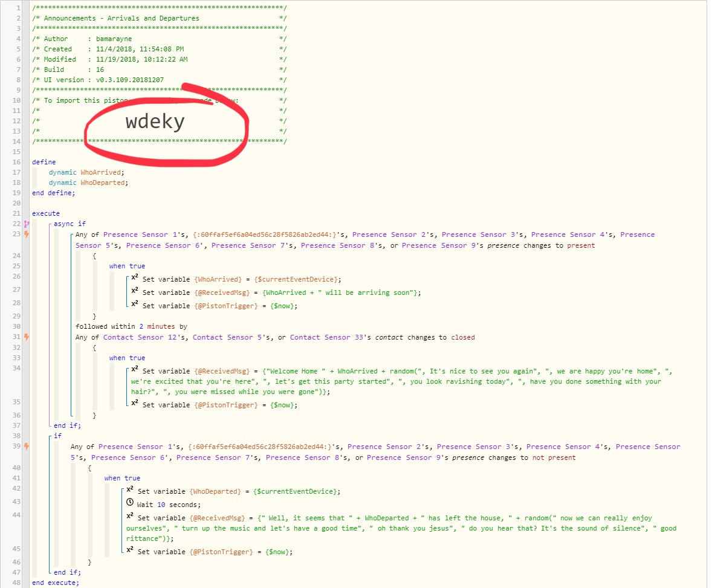Click the 'dynamic WhoDeparted;' variable declaration
Image resolution: width=712 pixels, height=588 pixels.
(88, 183)
